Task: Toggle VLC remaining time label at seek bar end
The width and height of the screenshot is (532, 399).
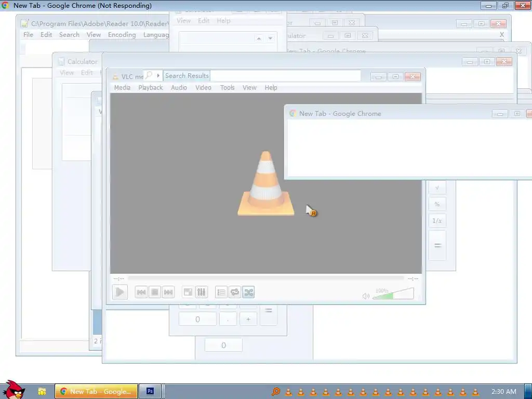Action: [413, 278]
